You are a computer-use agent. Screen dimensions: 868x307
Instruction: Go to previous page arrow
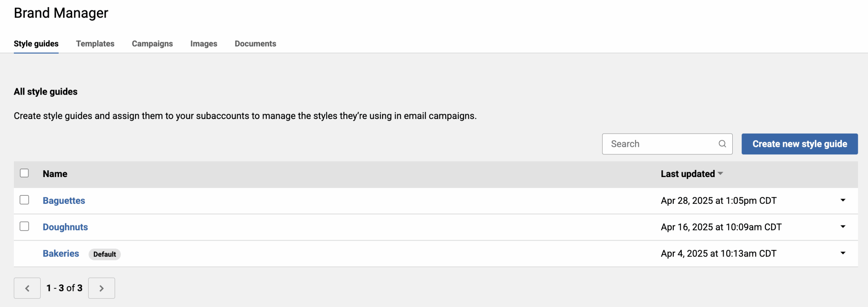point(27,288)
